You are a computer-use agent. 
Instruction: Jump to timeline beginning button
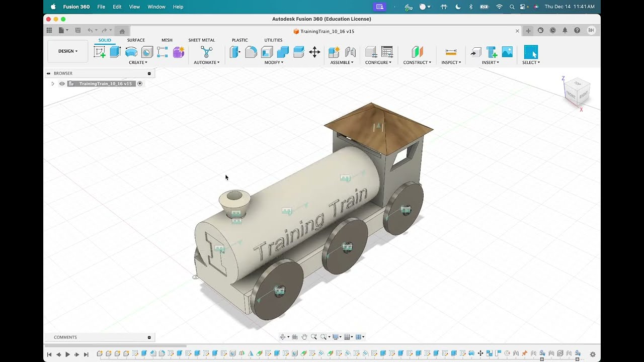(49, 354)
